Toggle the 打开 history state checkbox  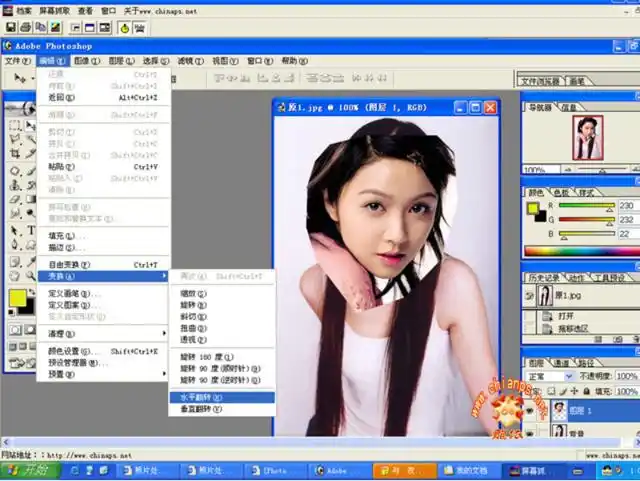click(531, 314)
